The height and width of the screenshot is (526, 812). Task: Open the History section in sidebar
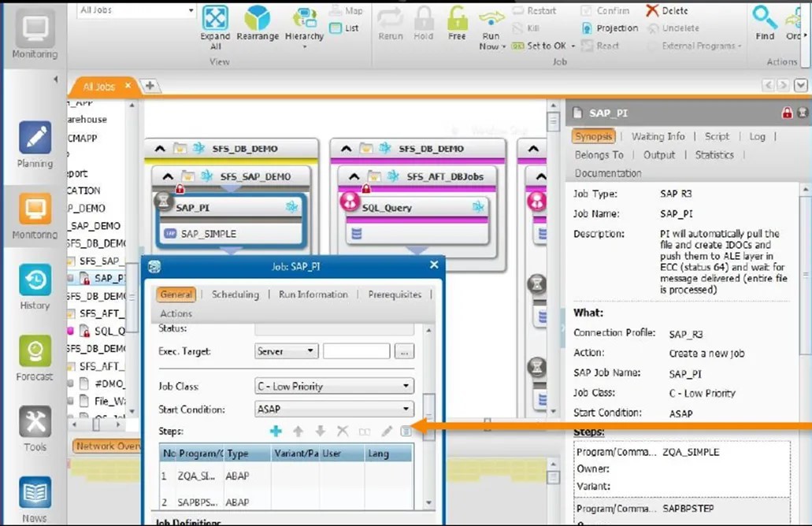tap(35, 287)
